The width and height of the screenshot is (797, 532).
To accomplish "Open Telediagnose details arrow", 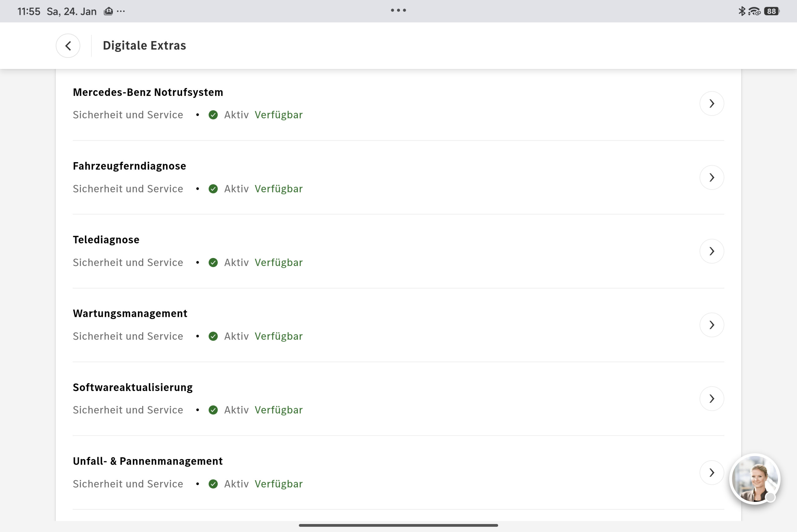I will pyautogui.click(x=711, y=251).
